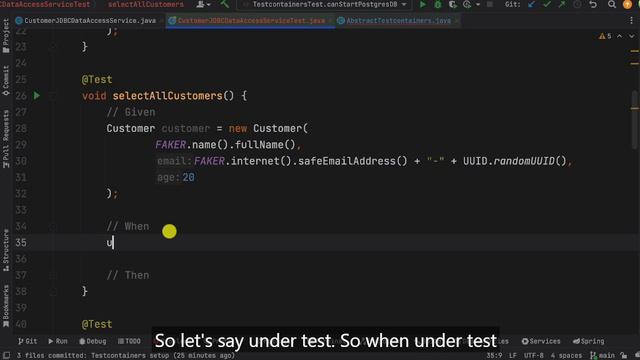The image size is (640, 360).
Task: Click the Stop process square icon
Action: (490, 4)
